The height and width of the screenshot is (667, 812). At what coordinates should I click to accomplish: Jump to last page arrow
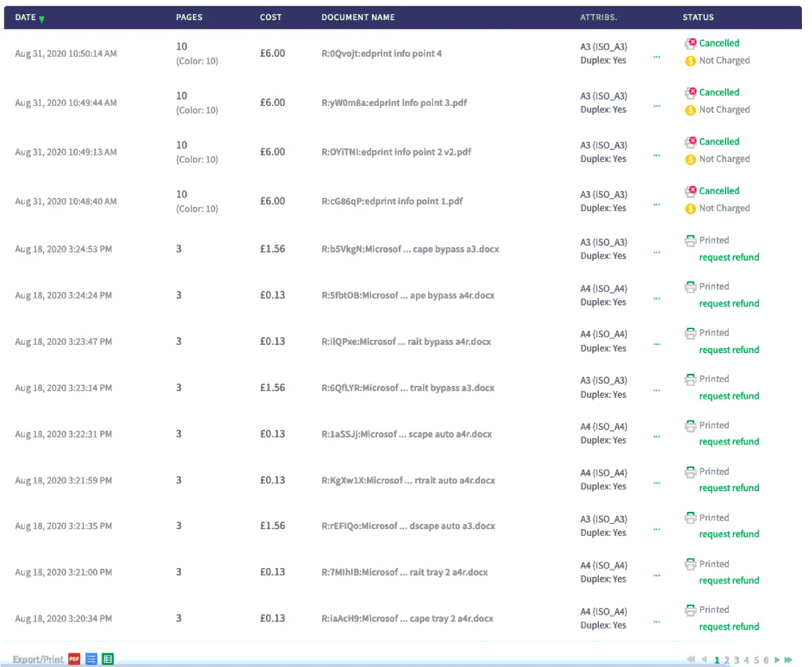(x=788, y=660)
